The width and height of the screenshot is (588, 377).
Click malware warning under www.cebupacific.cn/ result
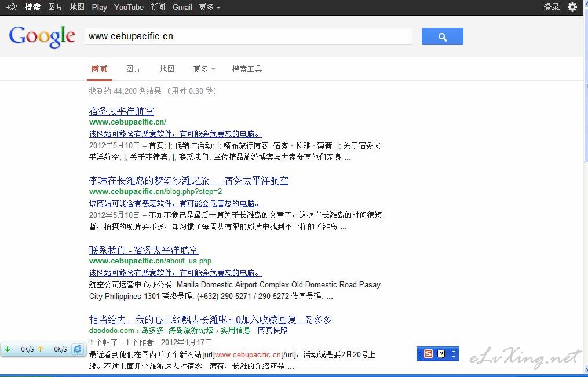pyautogui.click(x=176, y=134)
